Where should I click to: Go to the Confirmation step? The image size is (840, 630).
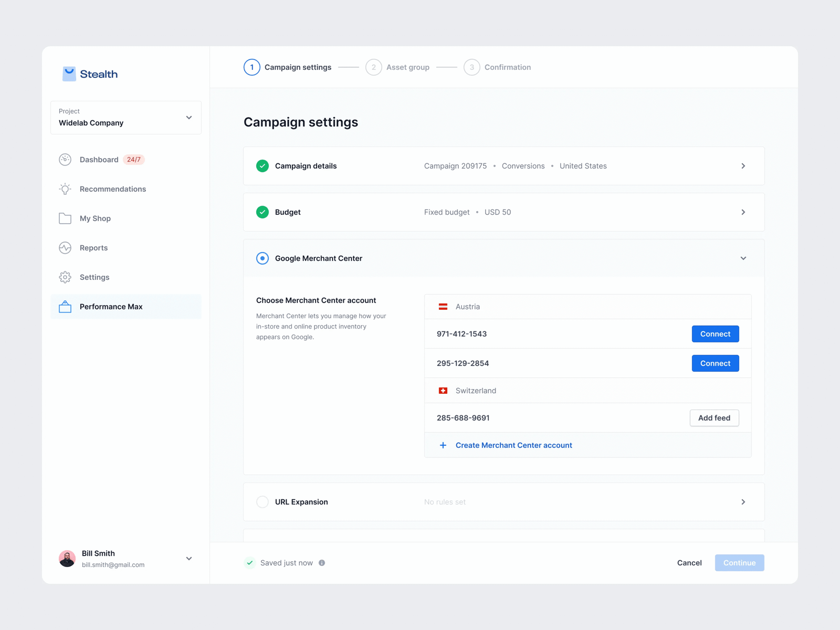coord(498,67)
